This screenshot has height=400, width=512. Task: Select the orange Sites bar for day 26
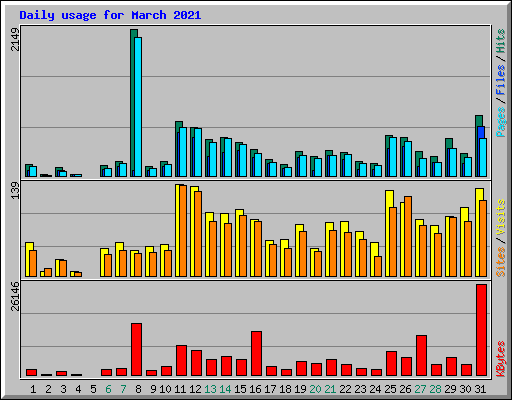point(408,236)
